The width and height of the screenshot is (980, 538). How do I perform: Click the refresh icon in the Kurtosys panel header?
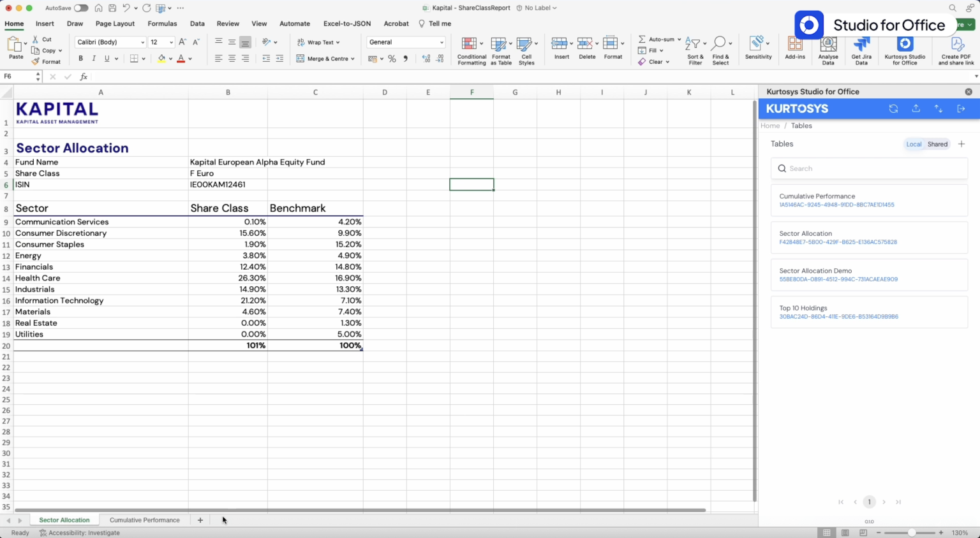[893, 108]
